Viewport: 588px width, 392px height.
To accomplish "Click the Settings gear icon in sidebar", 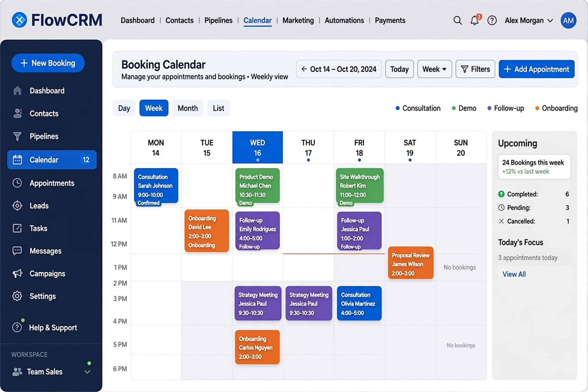I will [x=17, y=296].
